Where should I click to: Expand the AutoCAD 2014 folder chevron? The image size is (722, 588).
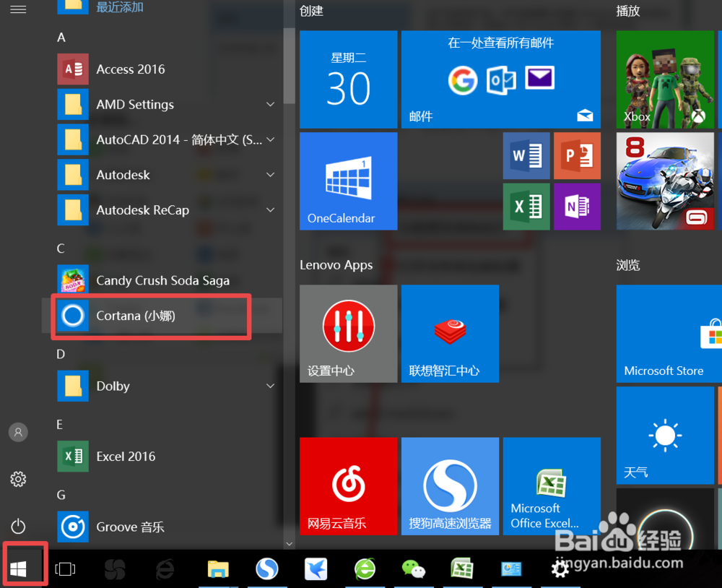pos(270,139)
